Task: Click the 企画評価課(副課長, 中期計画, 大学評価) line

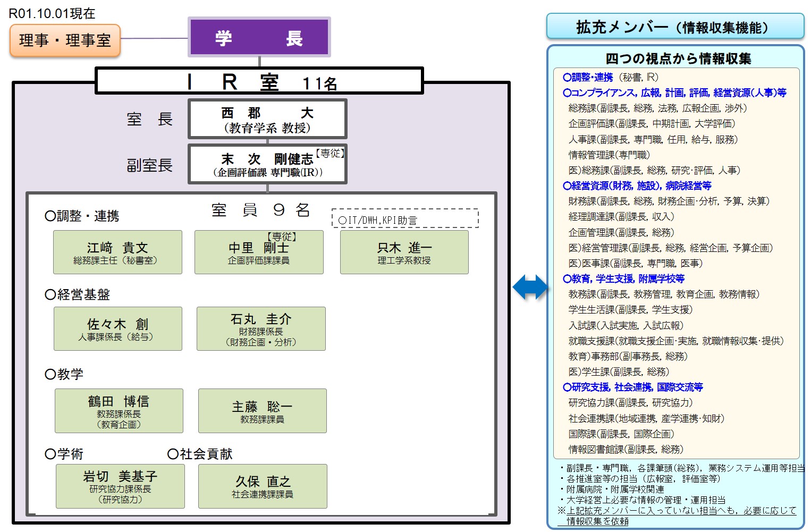Action: point(652,124)
